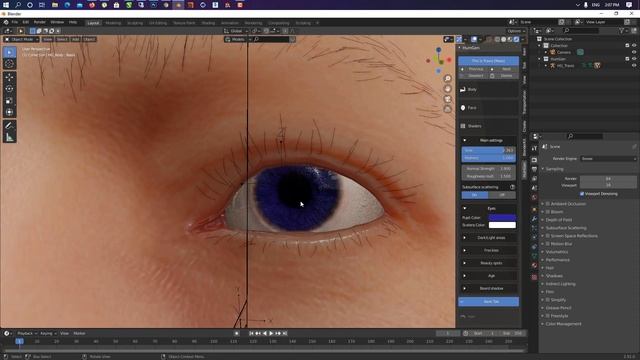This screenshot has width=640, height=360.
Task: Switch to solid viewport shading icon
Action: 503,39
